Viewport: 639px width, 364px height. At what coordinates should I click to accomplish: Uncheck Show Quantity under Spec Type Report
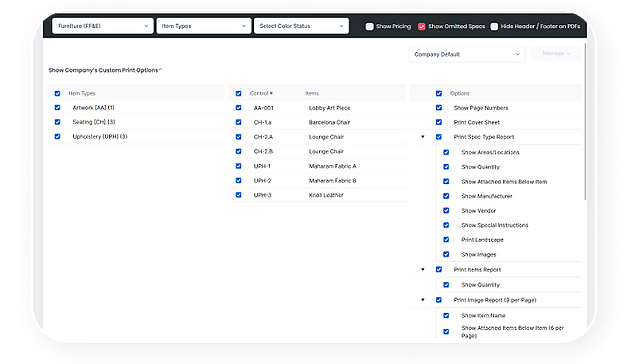pos(446,167)
